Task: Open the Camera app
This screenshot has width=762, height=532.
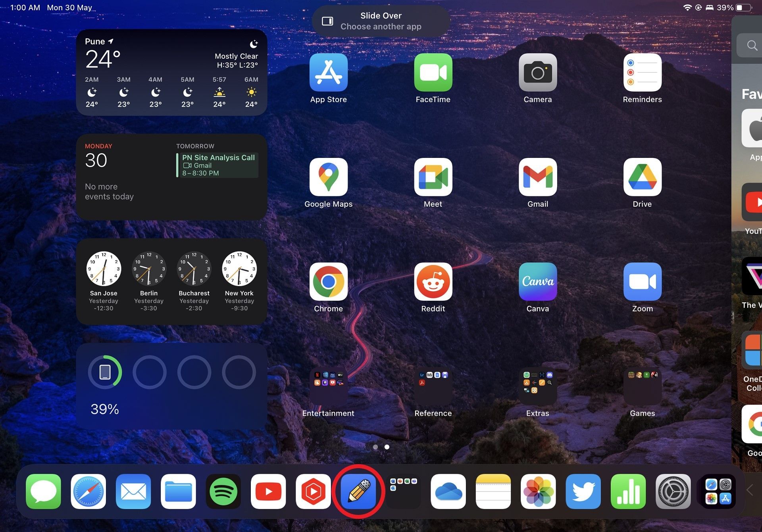Action: pyautogui.click(x=538, y=73)
